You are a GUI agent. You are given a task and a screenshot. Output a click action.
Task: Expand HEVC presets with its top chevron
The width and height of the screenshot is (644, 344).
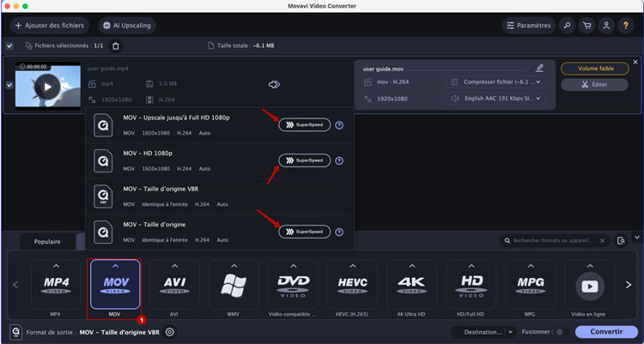pyautogui.click(x=352, y=266)
